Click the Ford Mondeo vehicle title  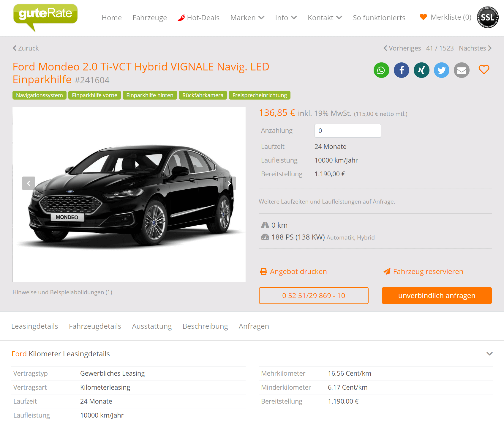pos(141,73)
